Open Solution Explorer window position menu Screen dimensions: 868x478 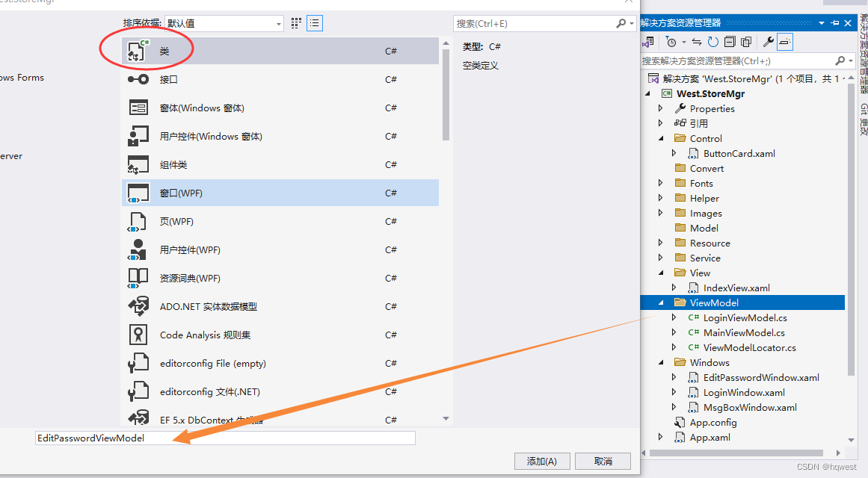822,23
